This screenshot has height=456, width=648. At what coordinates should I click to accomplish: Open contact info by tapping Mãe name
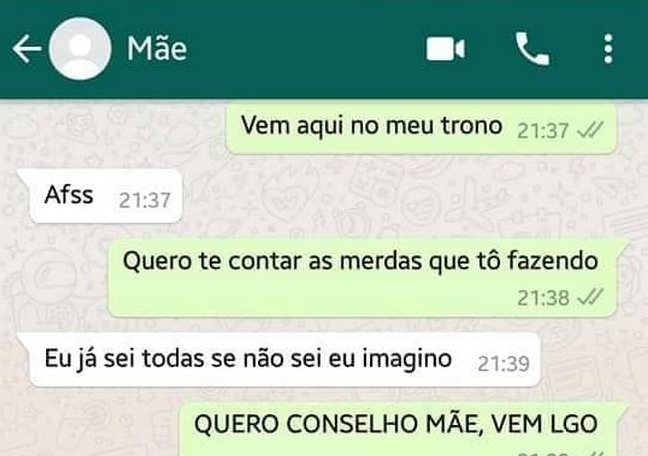coord(157,49)
